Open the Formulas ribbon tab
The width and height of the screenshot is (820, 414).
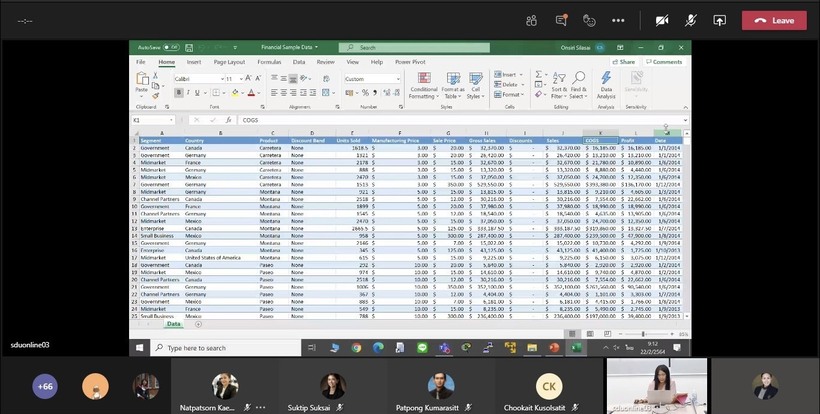[268, 62]
